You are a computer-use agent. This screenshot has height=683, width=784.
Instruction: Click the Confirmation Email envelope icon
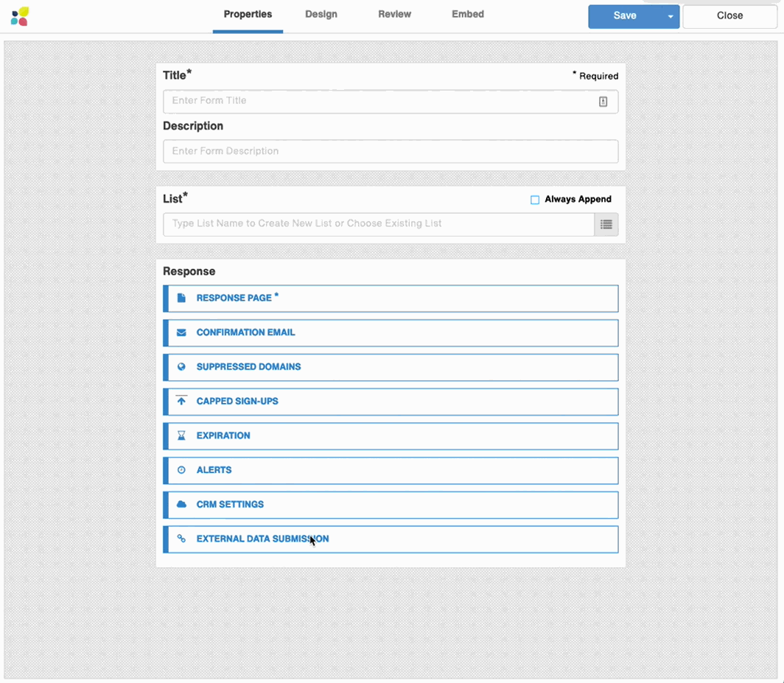pos(181,332)
